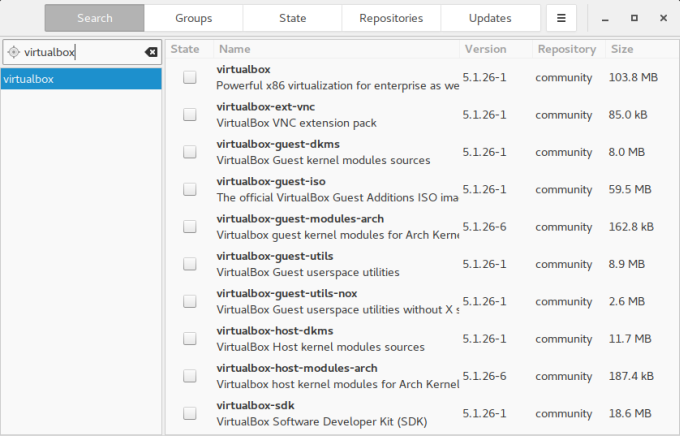This screenshot has height=436, width=680.
Task: Select the virtualbox-guest-iso package name
Action: click(271, 181)
